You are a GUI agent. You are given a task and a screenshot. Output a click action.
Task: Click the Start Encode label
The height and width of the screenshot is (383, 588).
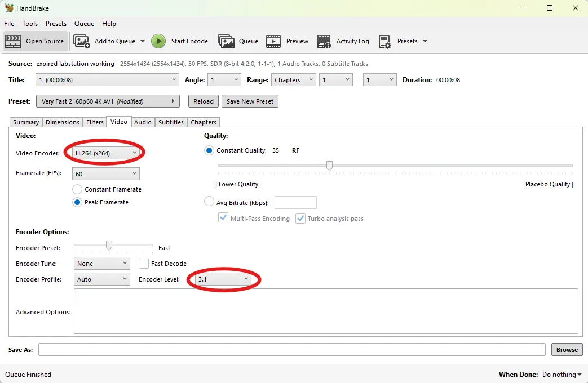[189, 41]
